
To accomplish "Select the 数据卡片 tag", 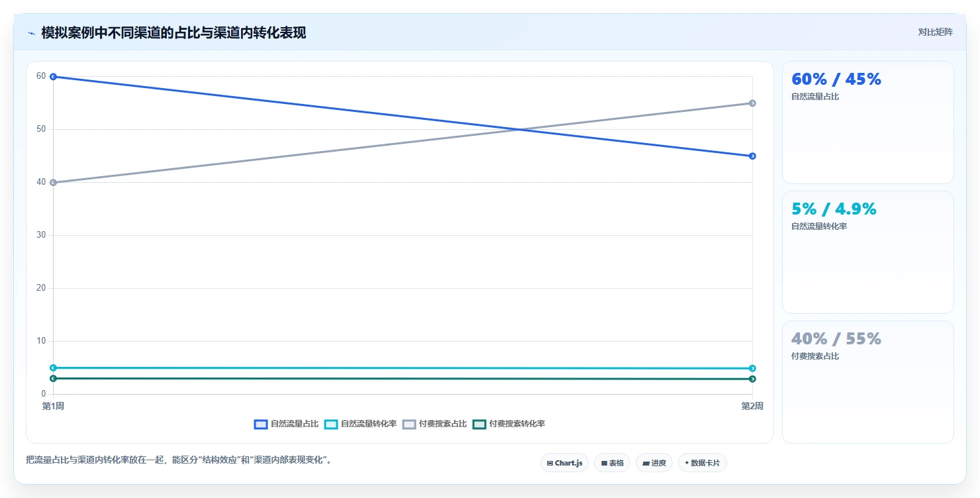I will coord(702,463).
